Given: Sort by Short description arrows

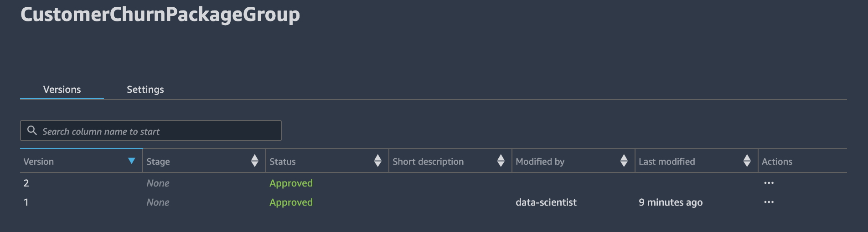Looking at the screenshot, I should (501, 161).
